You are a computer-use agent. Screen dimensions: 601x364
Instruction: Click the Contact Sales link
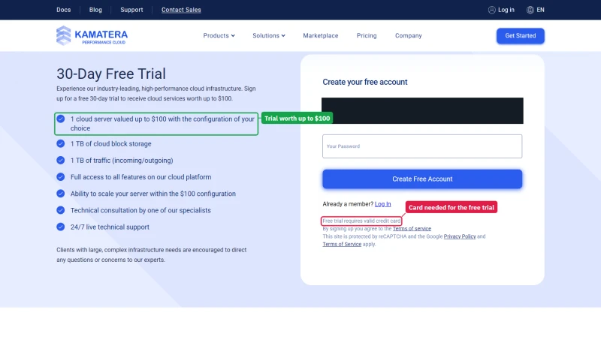[x=181, y=10]
